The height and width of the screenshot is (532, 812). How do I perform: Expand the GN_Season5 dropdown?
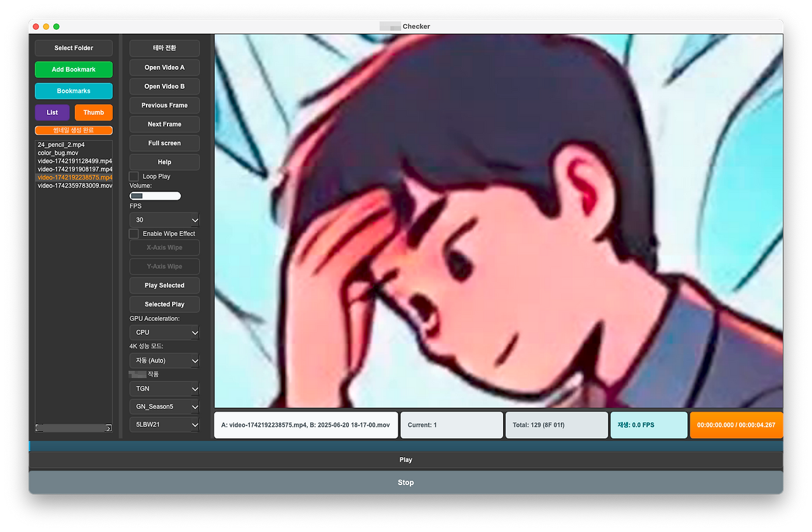coord(164,406)
